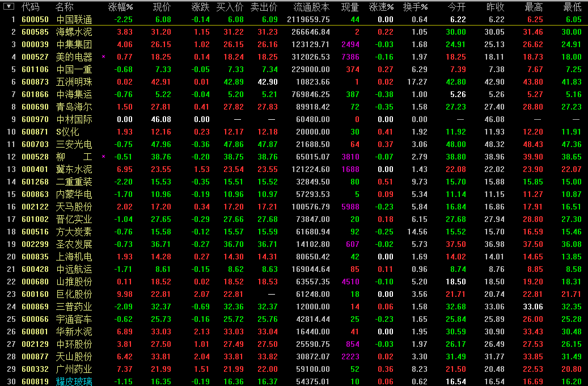Select the stock name 海螺水泥
Screen dimensions: 588x386
click(x=74, y=32)
